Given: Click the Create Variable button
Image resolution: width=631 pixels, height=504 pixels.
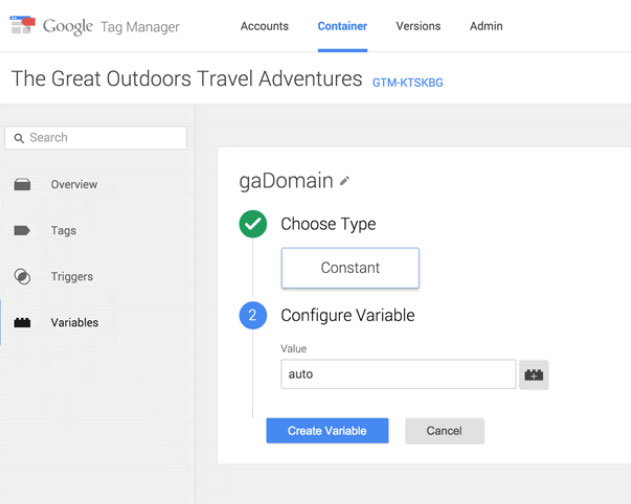Looking at the screenshot, I should (x=327, y=431).
